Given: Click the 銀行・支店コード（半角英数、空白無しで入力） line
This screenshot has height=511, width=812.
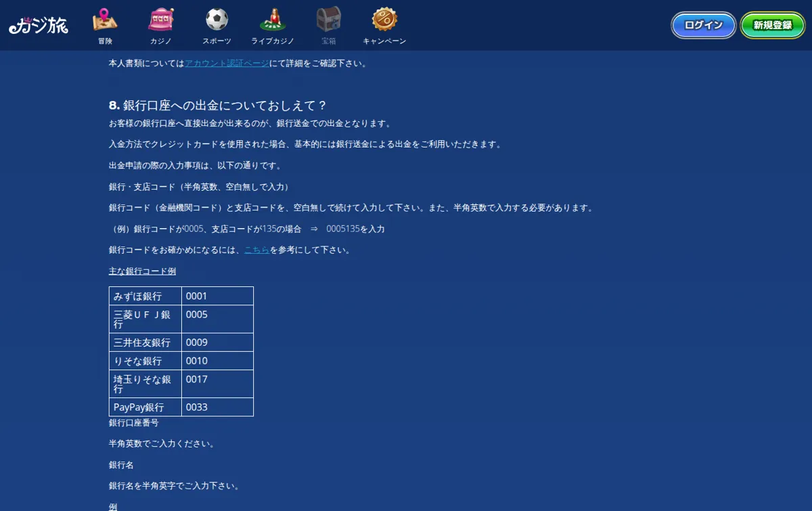Looking at the screenshot, I should click(x=199, y=187).
